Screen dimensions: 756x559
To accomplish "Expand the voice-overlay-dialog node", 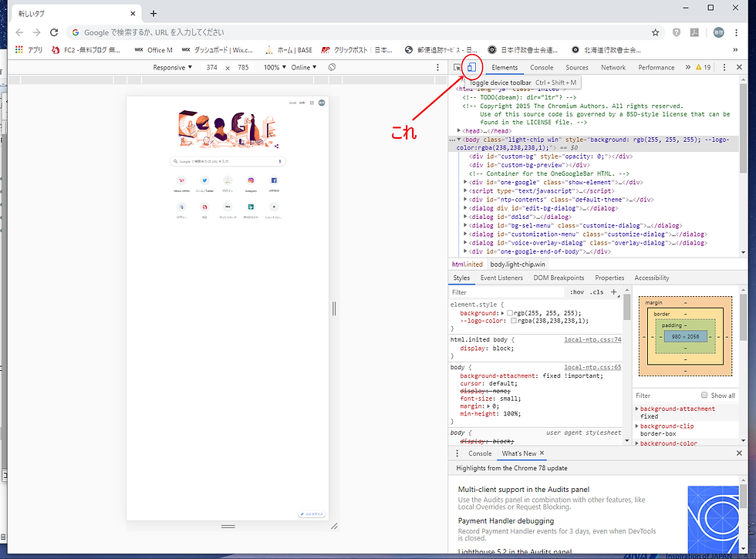I will click(x=465, y=243).
